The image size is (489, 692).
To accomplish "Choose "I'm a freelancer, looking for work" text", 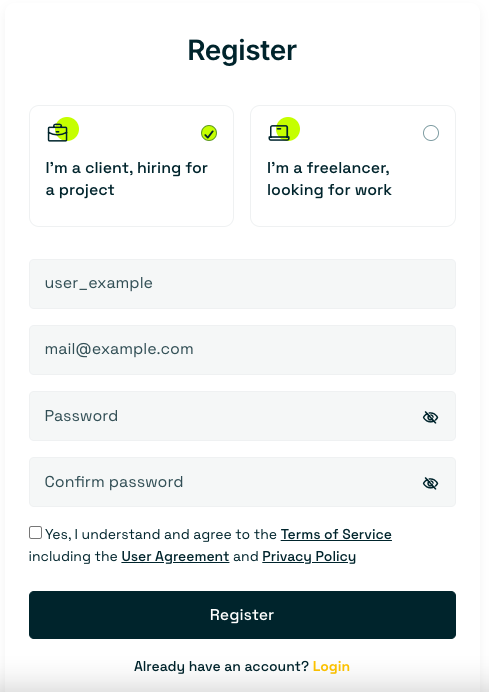I will point(329,179).
